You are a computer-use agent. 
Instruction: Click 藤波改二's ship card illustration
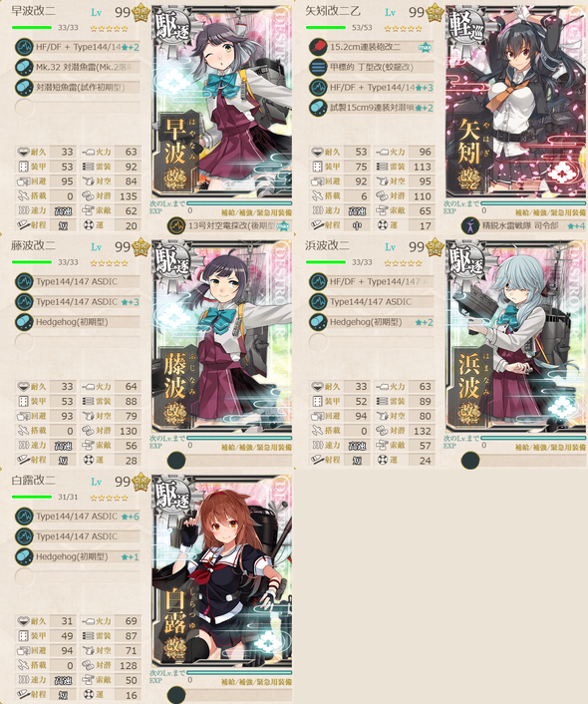tap(222, 337)
